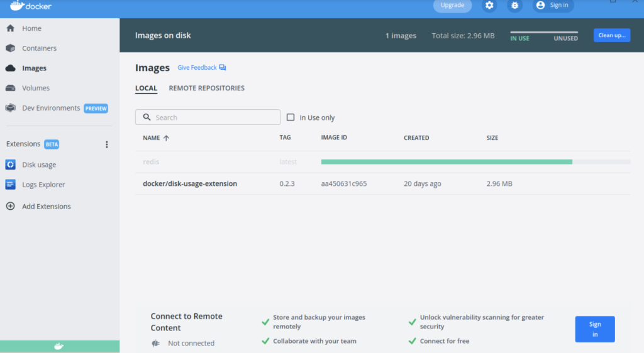Switch to the LOCAL tab
Screen dimensions: 644x353
[146, 88]
